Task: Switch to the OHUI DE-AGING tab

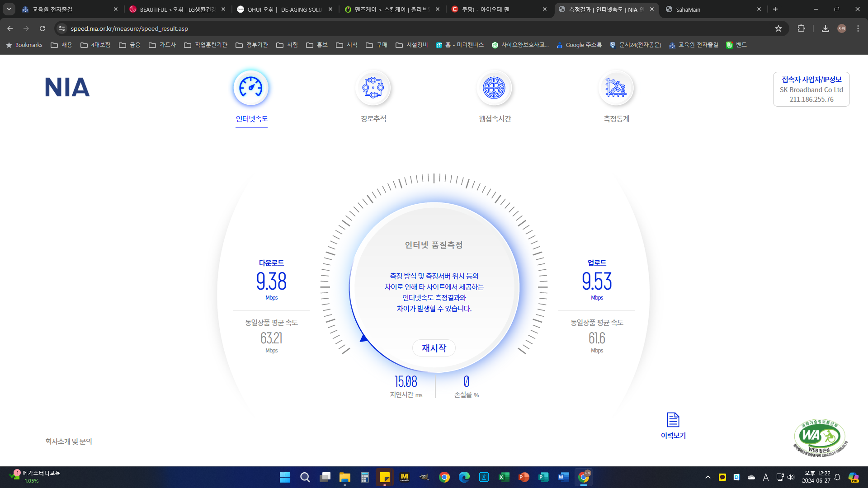Action: pyautogui.click(x=284, y=9)
